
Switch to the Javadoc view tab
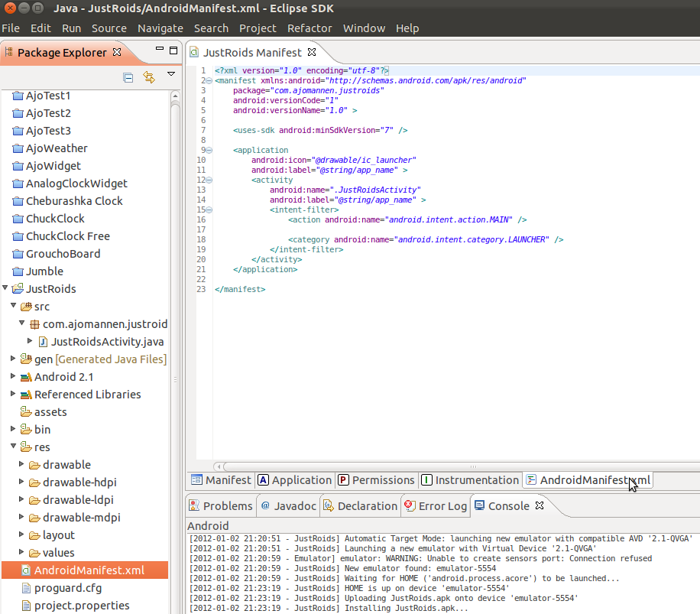click(x=288, y=506)
